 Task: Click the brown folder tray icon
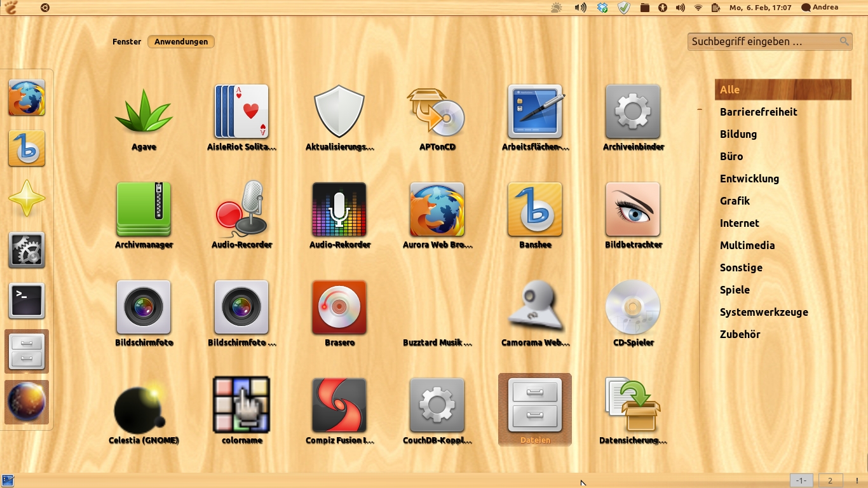coord(644,8)
